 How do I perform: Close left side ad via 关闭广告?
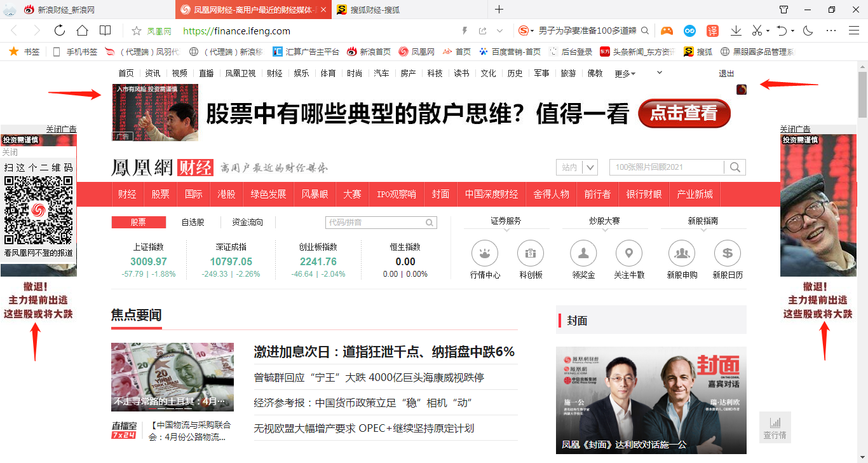click(x=61, y=129)
